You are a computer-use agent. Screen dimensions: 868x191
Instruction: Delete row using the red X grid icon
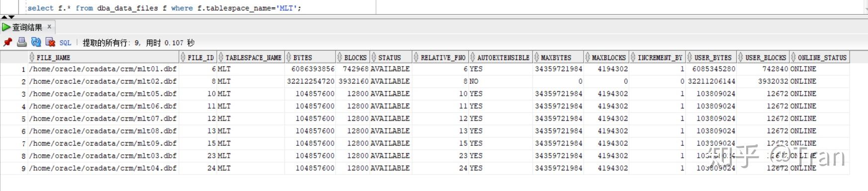[x=50, y=43]
